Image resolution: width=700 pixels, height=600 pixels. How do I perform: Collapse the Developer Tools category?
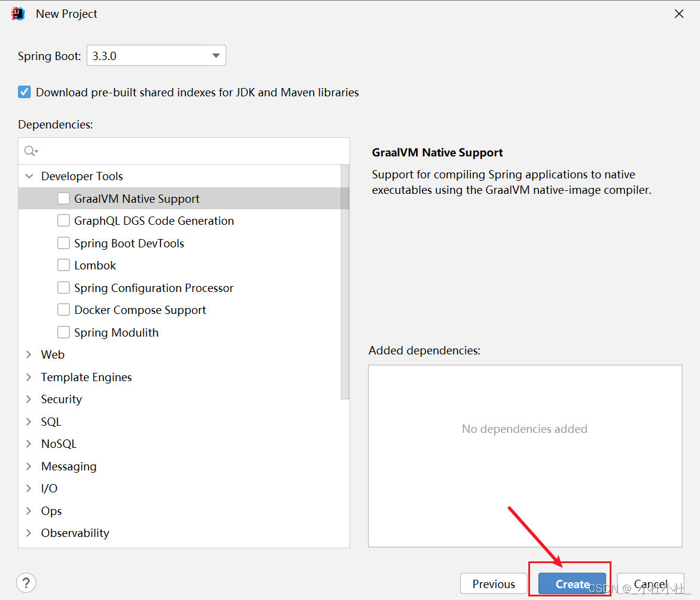point(29,176)
